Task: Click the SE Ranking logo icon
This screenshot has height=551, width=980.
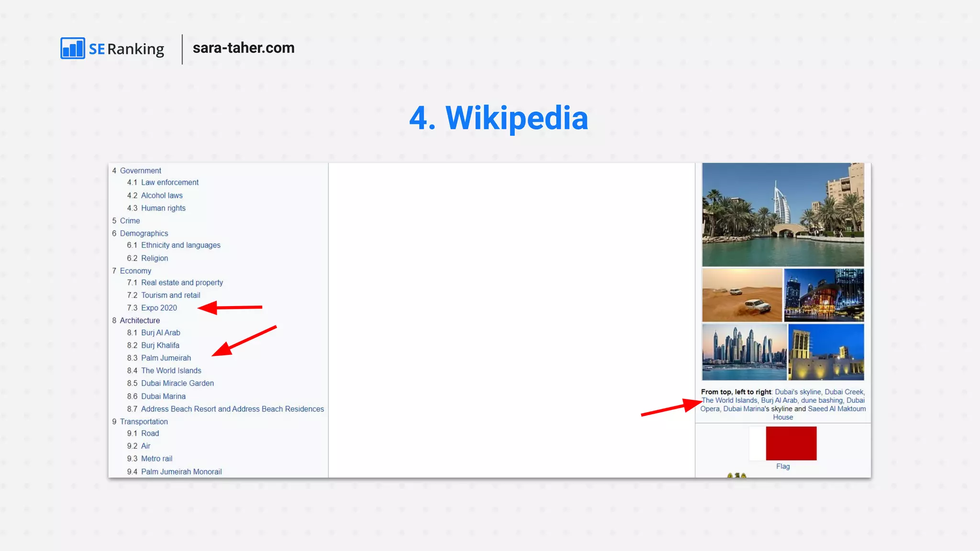Action: tap(73, 48)
